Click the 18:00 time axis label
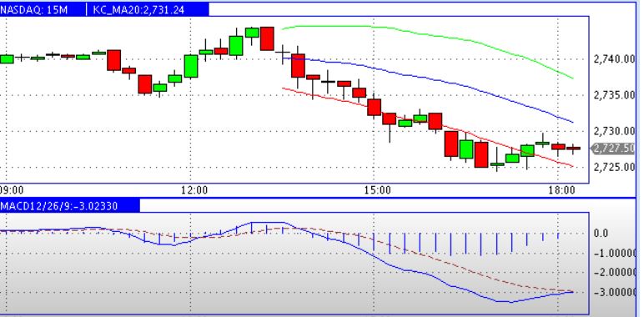Screen dimensions: 644x317 tap(562, 191)
